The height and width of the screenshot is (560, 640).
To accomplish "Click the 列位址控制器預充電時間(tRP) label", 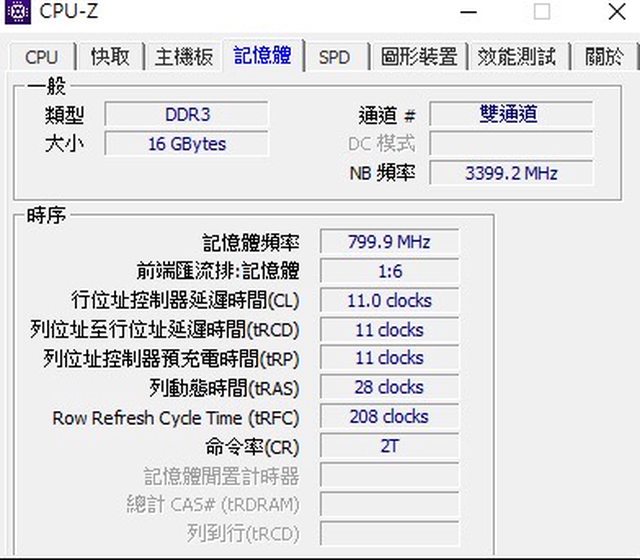I will [x=171, y=359].
